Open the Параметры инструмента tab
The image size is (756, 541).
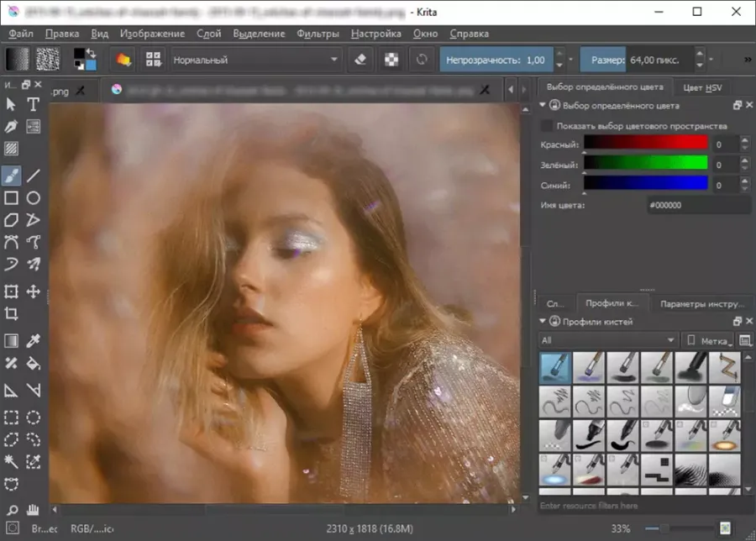701,304
